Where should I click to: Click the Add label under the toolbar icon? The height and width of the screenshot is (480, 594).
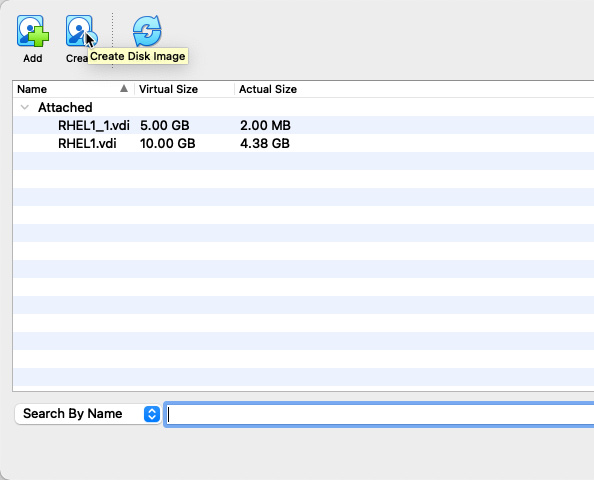[33, 58]
